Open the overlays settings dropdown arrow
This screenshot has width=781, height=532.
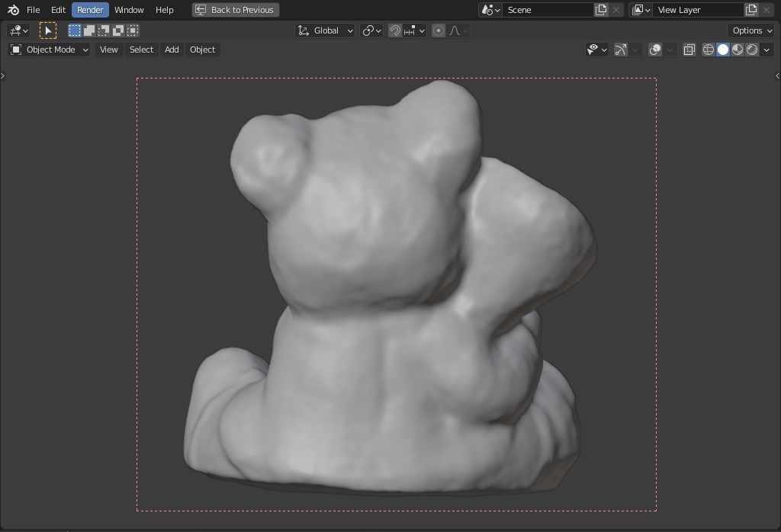click(670, 50)
